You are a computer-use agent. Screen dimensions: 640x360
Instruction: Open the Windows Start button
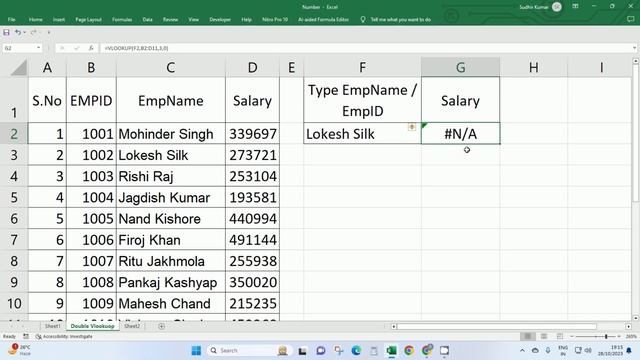tap(196, 351)
